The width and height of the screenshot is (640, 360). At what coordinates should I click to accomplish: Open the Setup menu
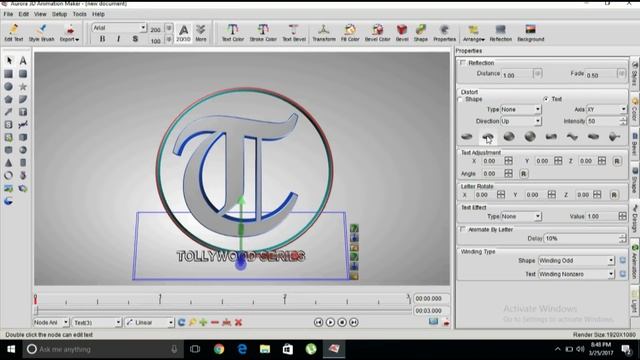point(59,14)
